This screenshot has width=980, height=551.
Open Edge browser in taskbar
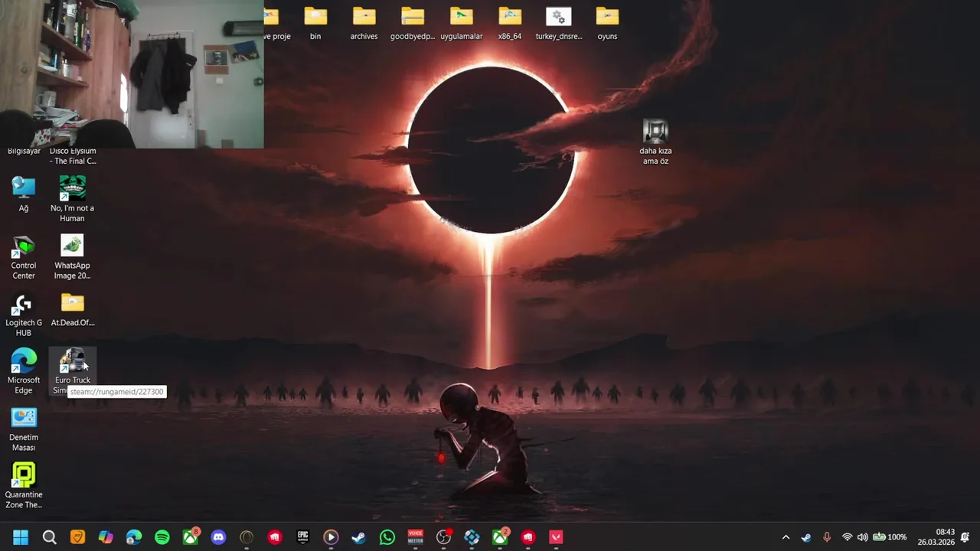[134, 537]
